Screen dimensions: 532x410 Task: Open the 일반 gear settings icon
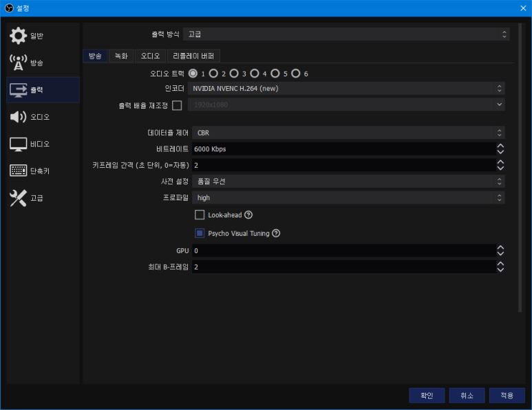[18, 36]
